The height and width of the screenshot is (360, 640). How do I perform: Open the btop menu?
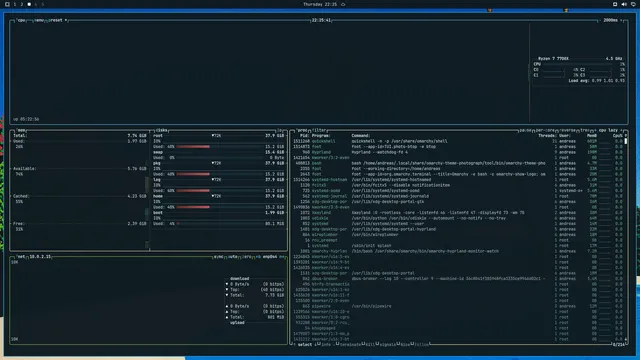[x=39, y=20]
